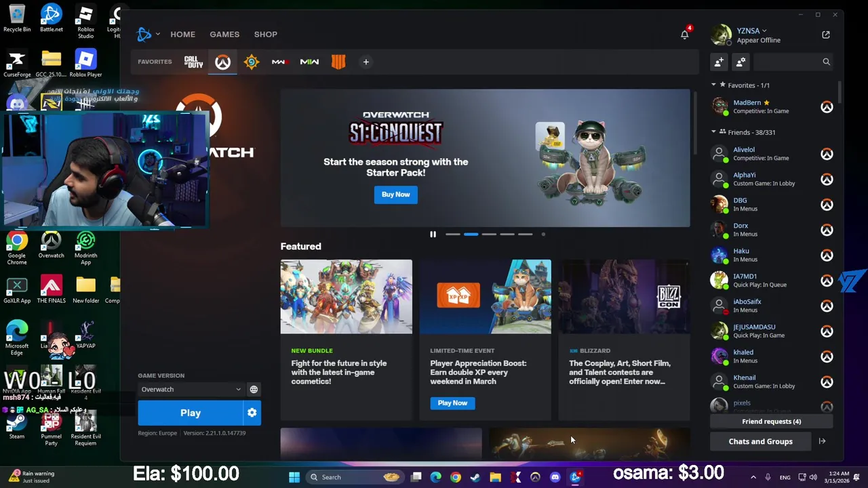Launch Overwatch with Play button
Viewport: 868px width, 488px height.
coord(191,413)
